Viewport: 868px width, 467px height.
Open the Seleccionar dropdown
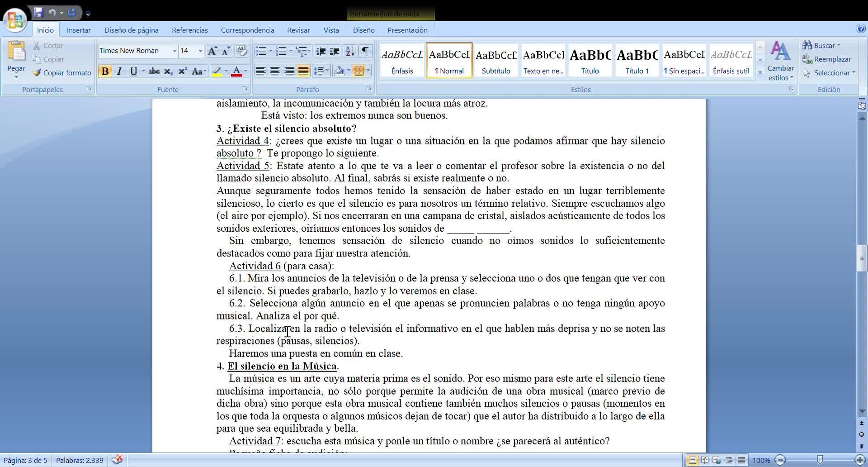click(x=829, y=72)
